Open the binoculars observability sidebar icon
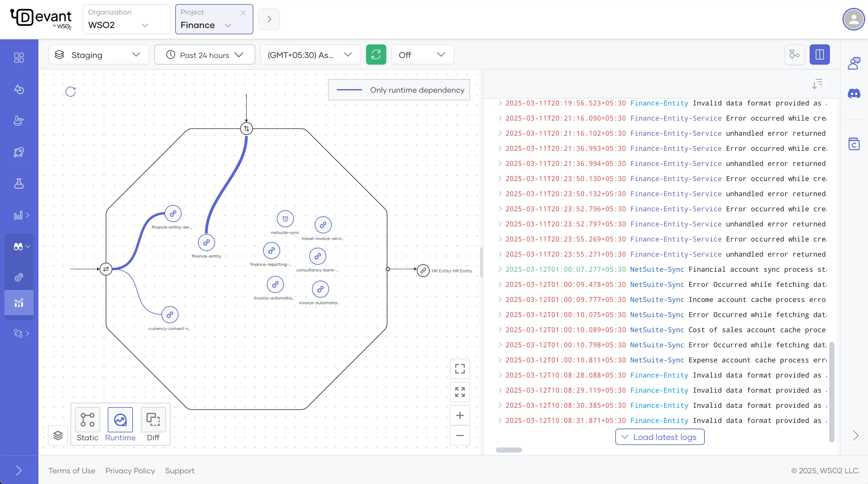Screen dimensions: 868x484 [18, 247]
